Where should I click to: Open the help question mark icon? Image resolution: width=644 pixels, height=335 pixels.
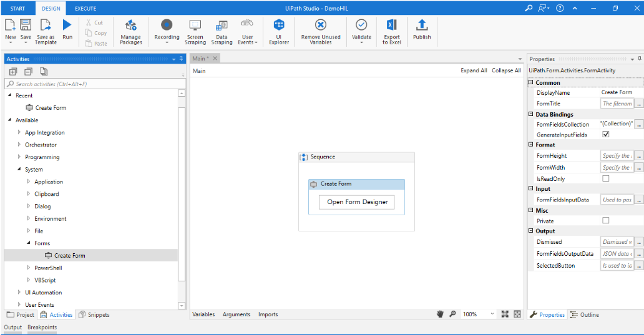(x=560, y=8)
